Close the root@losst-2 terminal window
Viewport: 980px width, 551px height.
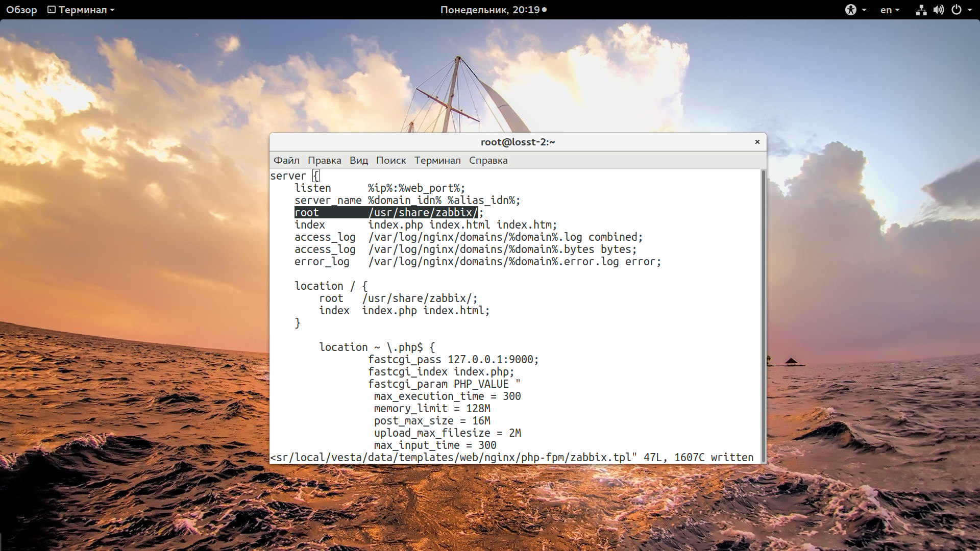pyautogui.click(x=757, y=142)
